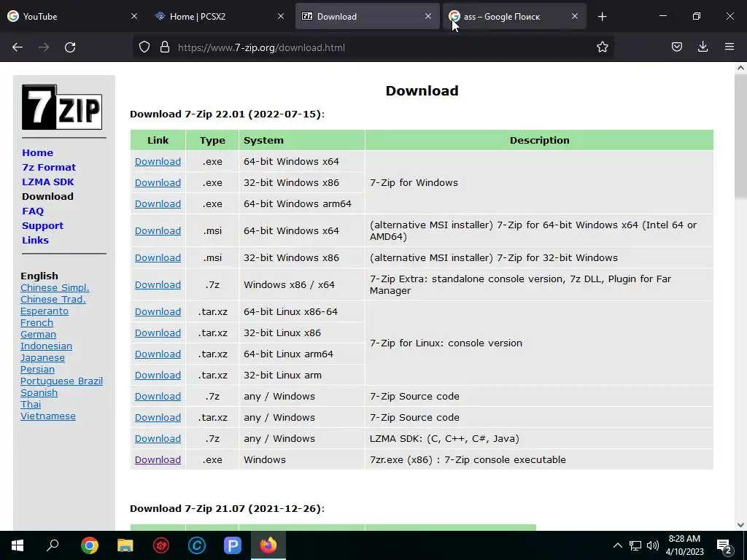Open the Save to Pocket icon
747x560 pixels.
677,47
